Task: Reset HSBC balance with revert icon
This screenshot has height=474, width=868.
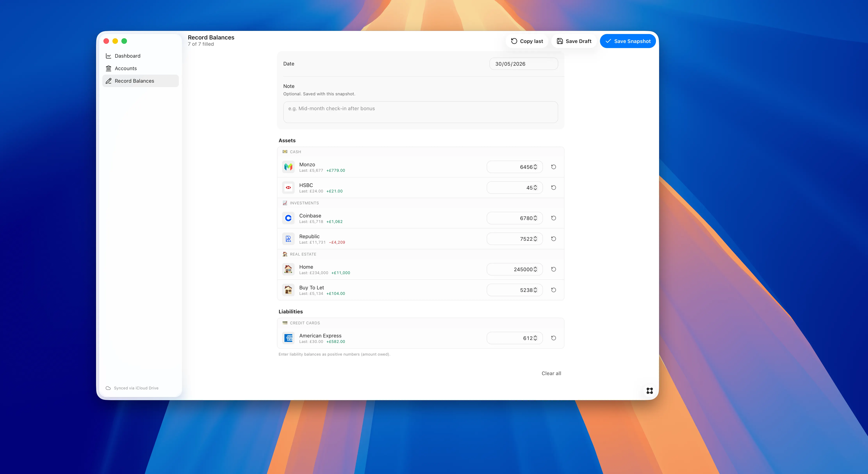Action: coord(554,187)
